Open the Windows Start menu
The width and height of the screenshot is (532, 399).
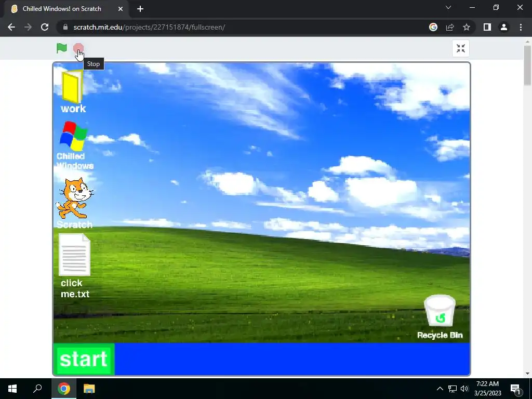pos(12,389)
